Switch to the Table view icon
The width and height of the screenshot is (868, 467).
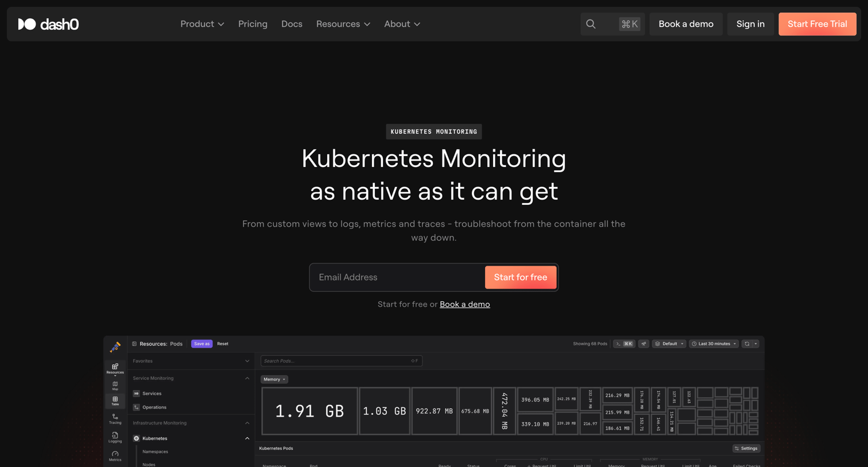tap(115, 400)
